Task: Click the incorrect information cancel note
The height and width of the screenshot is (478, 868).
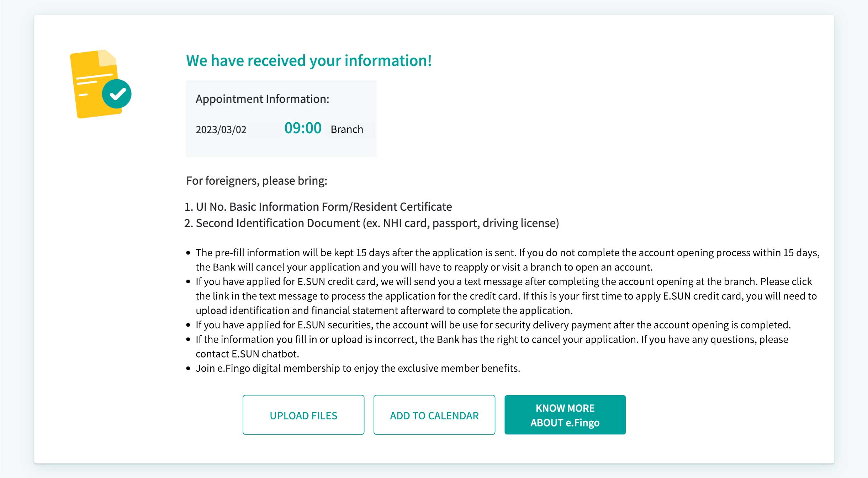Action: tap(492, 347)
